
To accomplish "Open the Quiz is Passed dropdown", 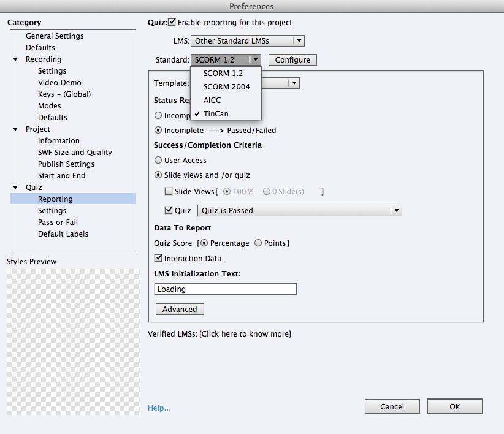I will pyautogui.click(x=300, y=210).
